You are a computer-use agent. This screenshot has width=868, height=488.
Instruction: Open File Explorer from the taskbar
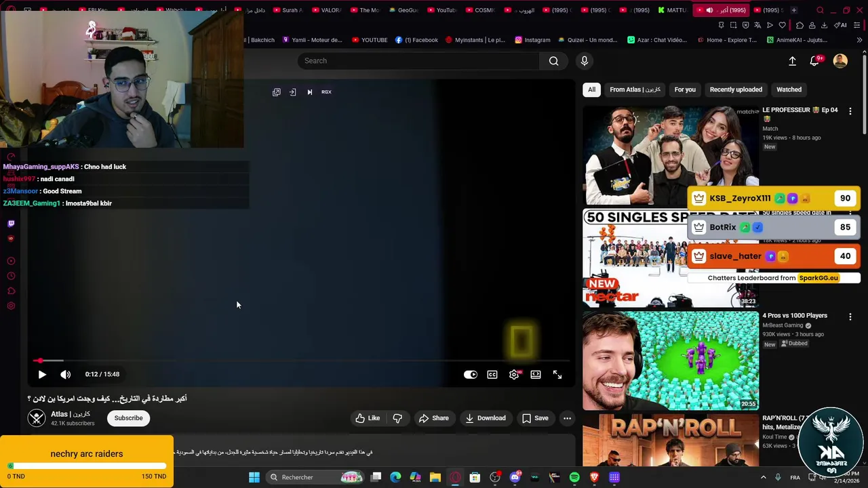pos(435,477)
